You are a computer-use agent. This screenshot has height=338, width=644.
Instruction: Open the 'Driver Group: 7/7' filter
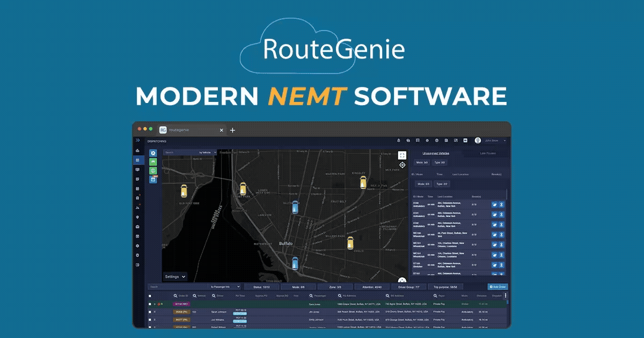pyautogui.click(x=409, y=287)
